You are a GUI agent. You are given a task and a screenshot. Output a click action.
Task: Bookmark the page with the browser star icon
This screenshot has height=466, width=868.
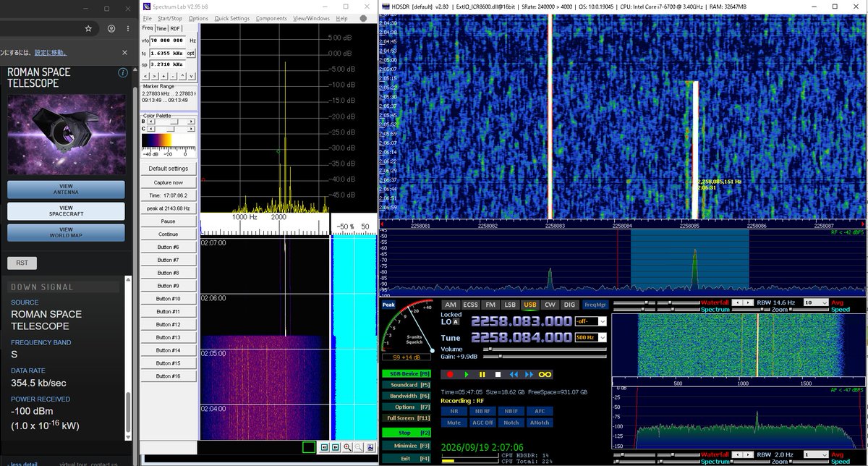pos(88,29)
